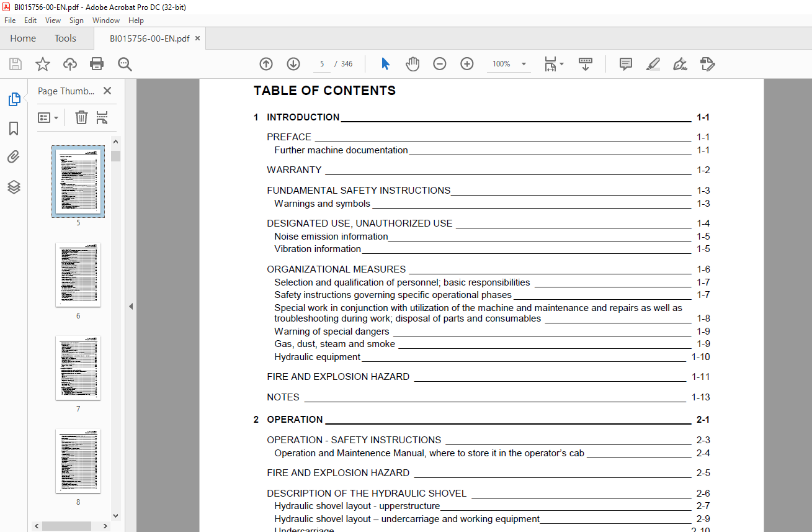The image size is (812, 532).
Task: Switch to the Home tab
Action: pyautogui.click(x=23, y=38)
